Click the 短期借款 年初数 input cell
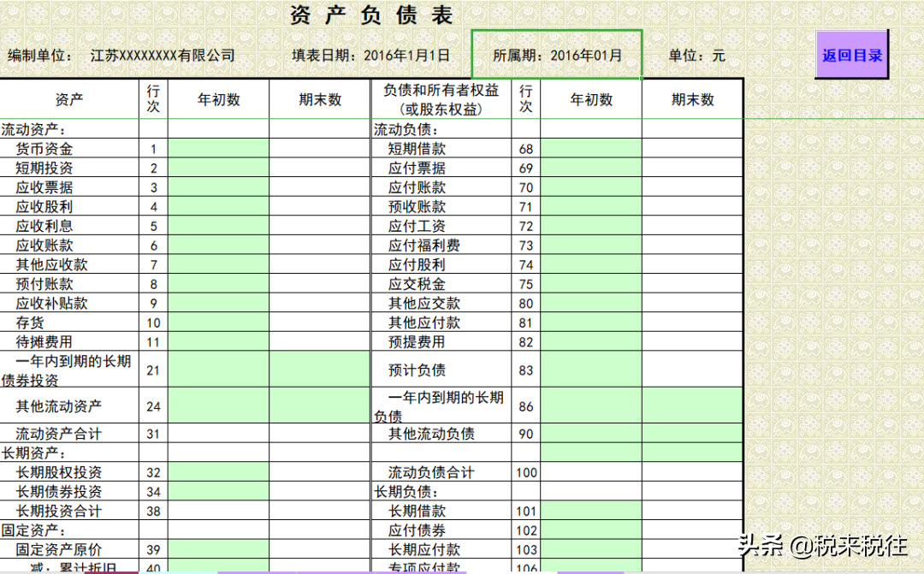 pyautogui.click(x=591, y=149)
